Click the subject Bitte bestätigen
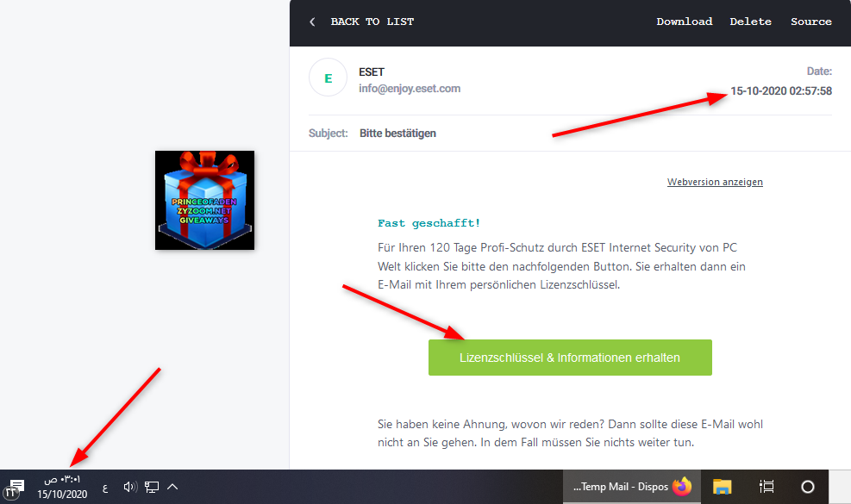The image size is (851, 504). coord(397,133)
